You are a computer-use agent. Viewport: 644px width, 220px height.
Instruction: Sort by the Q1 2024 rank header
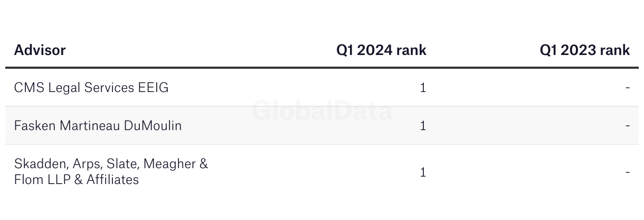[381, 50]
